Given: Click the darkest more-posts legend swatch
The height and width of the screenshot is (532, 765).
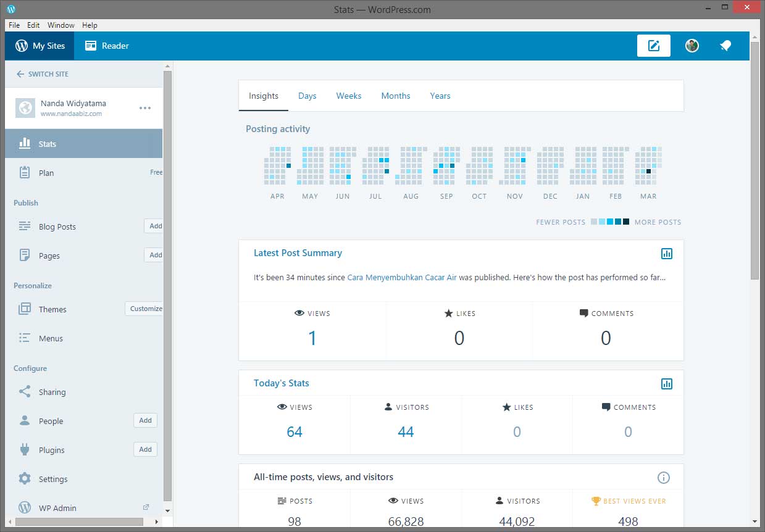Looking at the screenshot, I should point(626,222).
